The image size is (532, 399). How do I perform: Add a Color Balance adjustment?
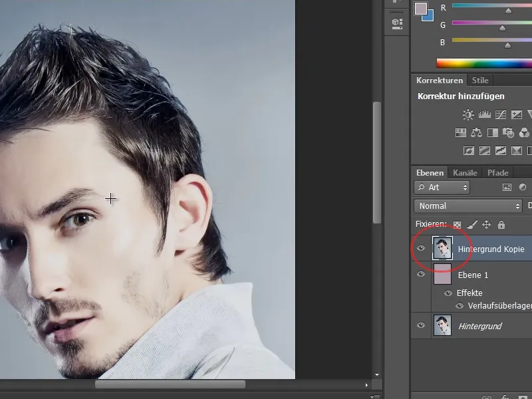tap(477, 132)
